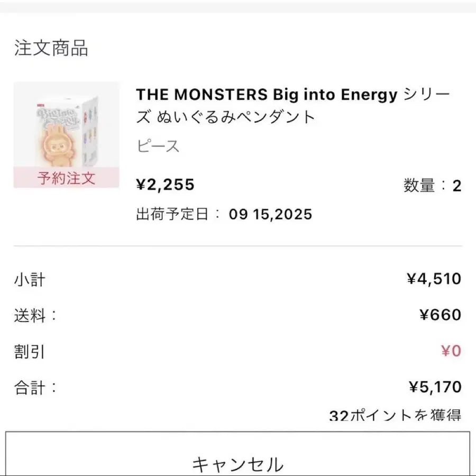Open THE MONSTERS Big into Energy product title
476x476 pixels.
pyautogui.click(x=292, y=106)
